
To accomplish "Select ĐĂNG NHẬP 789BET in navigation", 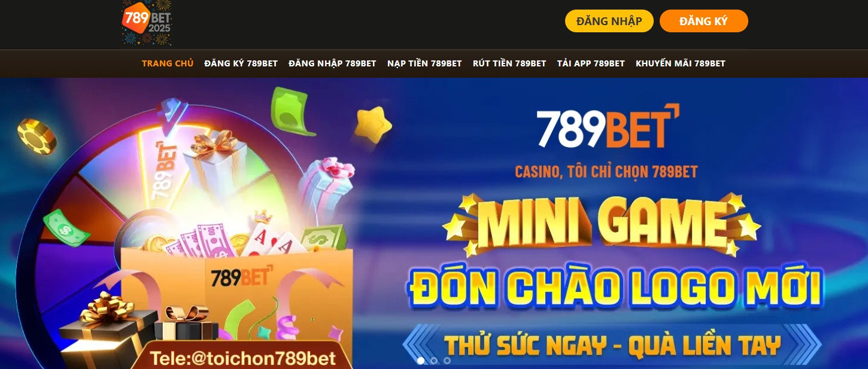I will pyautogui.click(x=332, y=63).
